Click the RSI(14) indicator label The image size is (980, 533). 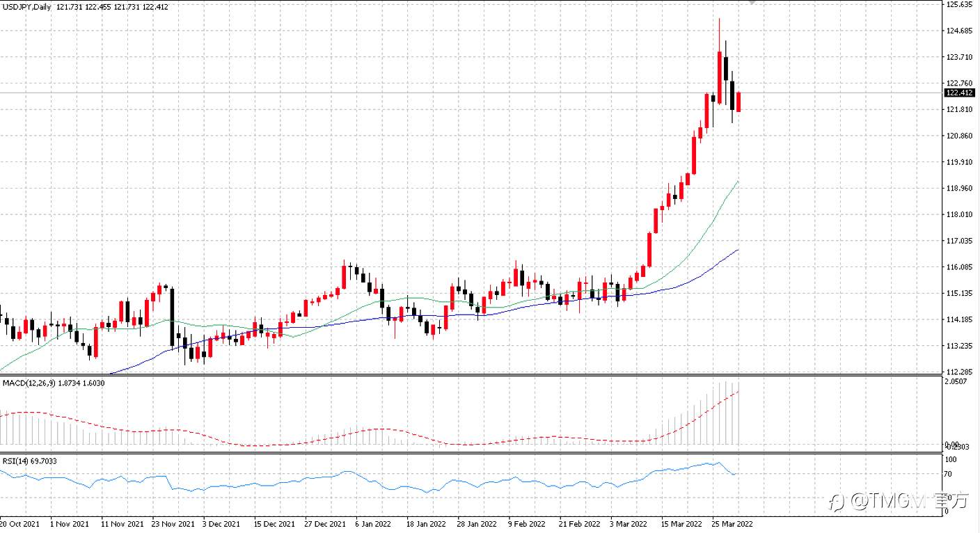14,461
